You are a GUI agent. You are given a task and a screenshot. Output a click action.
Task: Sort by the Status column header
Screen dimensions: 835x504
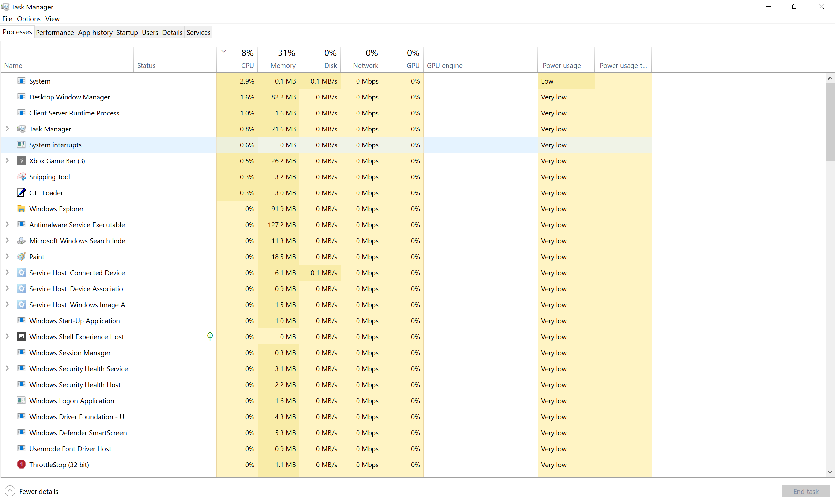coord(175,59)
